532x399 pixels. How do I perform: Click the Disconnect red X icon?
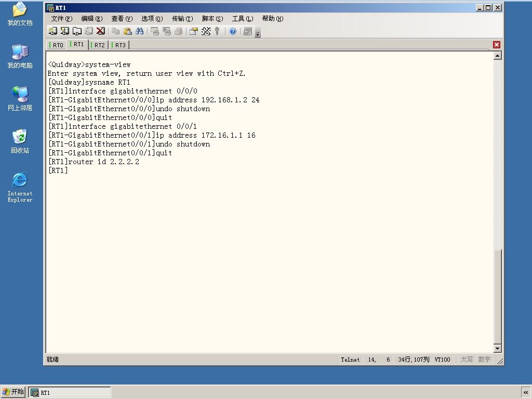[x=101, y=31]
